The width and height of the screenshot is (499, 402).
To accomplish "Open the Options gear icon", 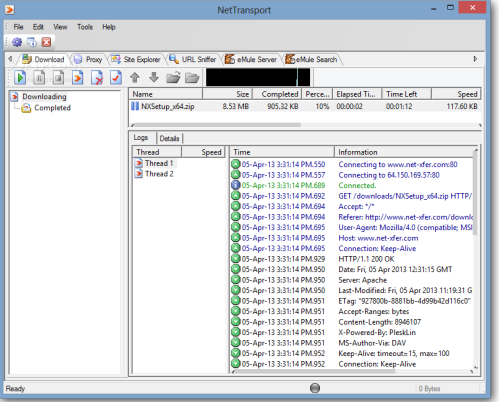I will [17, 42].
